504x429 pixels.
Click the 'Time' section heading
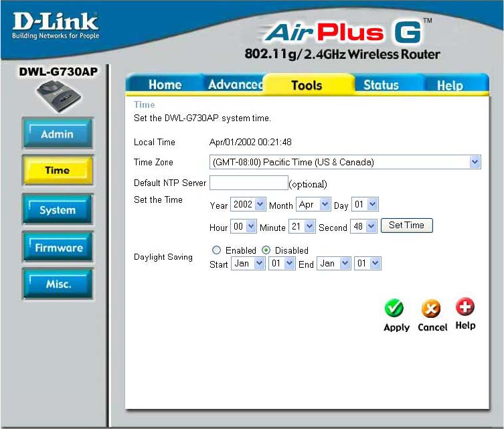(145, 104)
